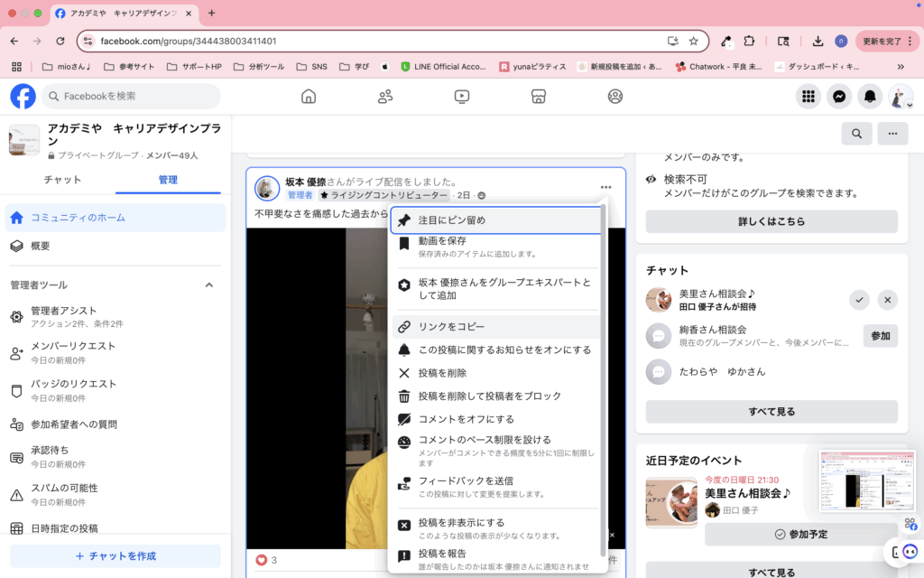Choose 坂本 優捺さんをグループエキスパートとして追加
This screenshot has width=924, height=578.
(x=495, y=288)
